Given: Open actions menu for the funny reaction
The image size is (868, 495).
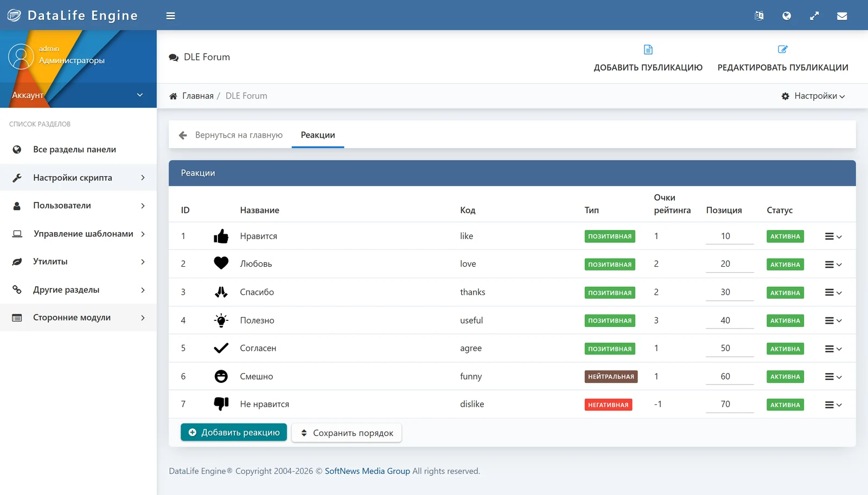Looking at the screenshot, I should click(x=833, y=377).
